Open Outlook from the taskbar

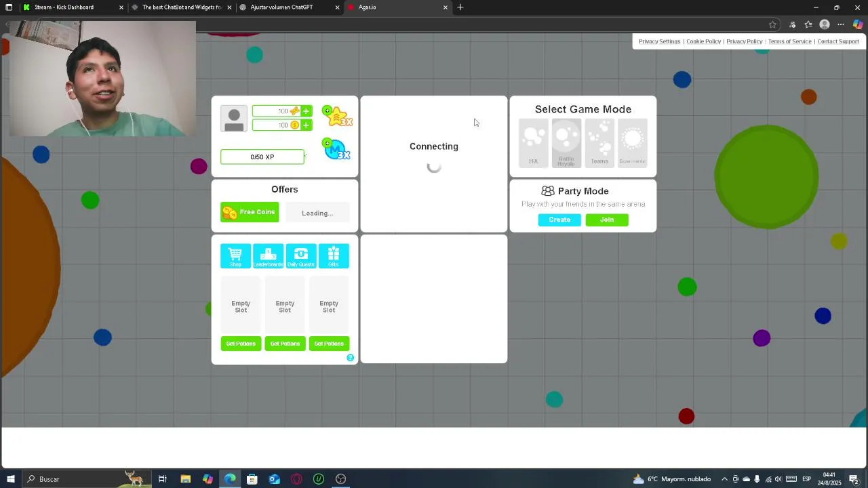[x=275, y=479]
